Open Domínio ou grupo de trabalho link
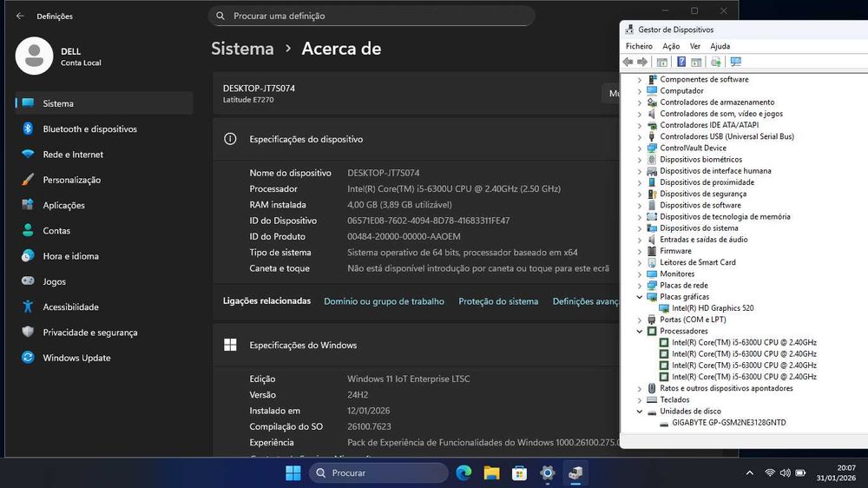868x488 pixels. coord(384,301)
